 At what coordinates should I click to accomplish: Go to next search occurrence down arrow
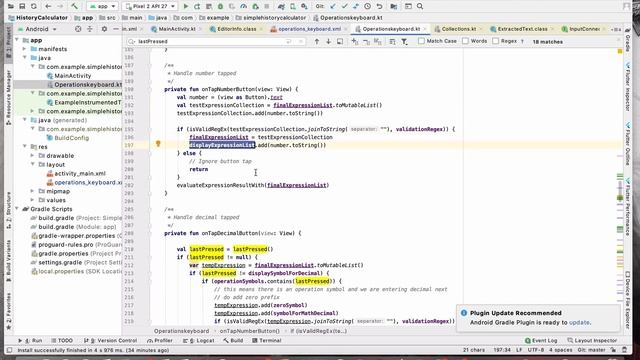tap(328, 41)
